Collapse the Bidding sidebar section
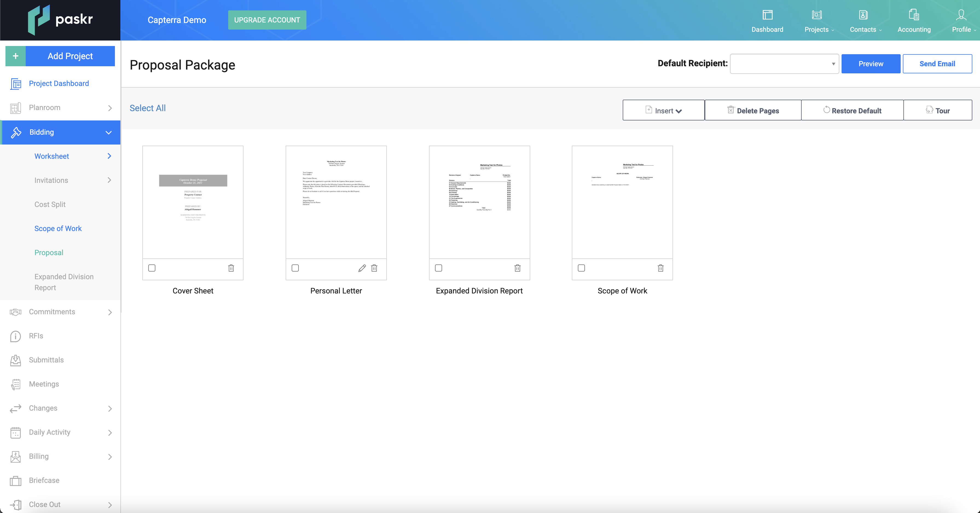Image resolution: width=980 pixels, height=513 pixels. [x=108, y=132]
